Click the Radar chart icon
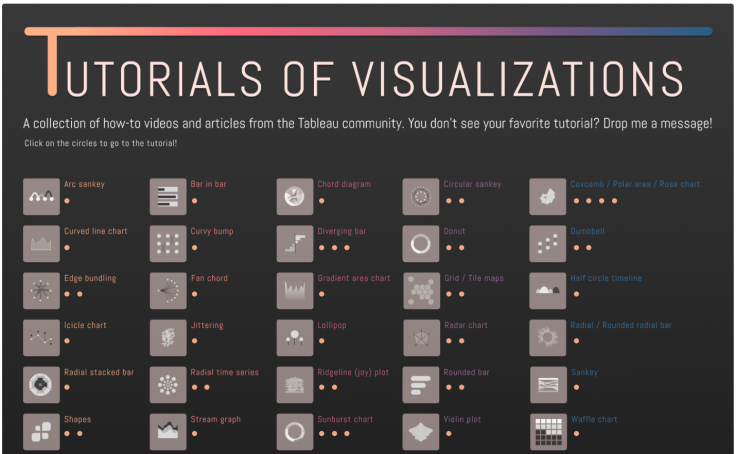 422,338
